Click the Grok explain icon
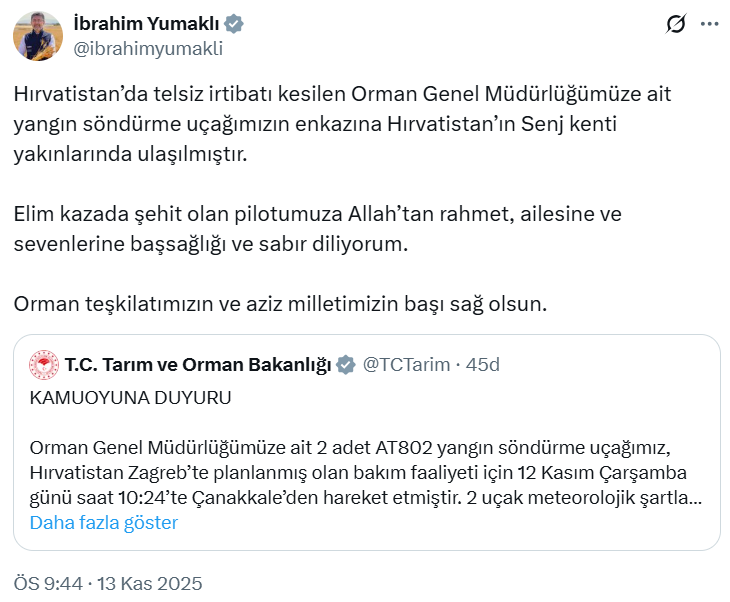The width and height of the screenshot is (730, 602). click(676, 24)
